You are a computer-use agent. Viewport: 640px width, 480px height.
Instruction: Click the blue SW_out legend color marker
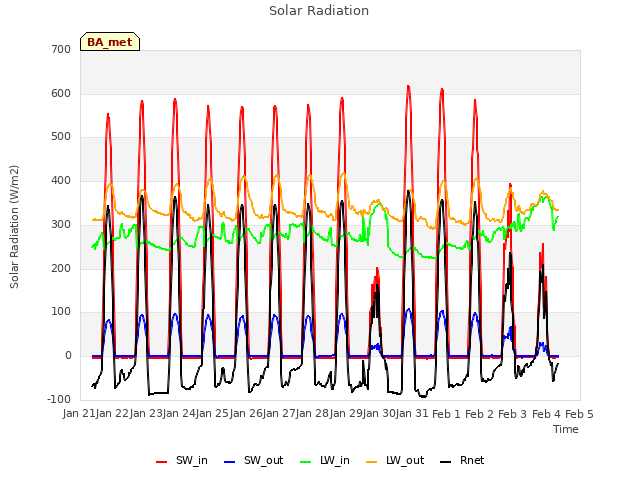[x=230, y=462]
